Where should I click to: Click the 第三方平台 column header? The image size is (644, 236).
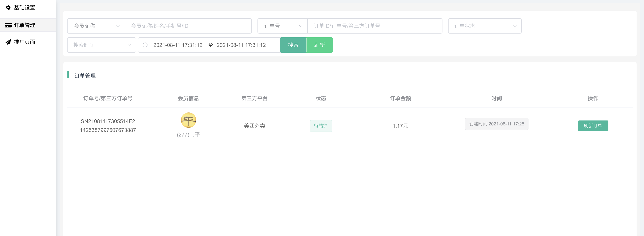[x=254, y=98]
